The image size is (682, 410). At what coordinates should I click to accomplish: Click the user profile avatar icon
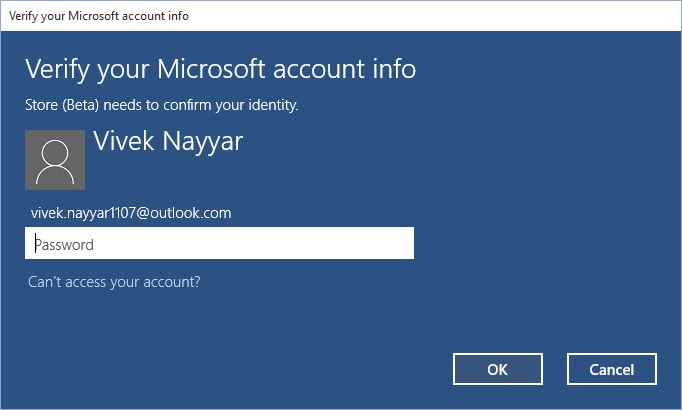tap(55, 160)
